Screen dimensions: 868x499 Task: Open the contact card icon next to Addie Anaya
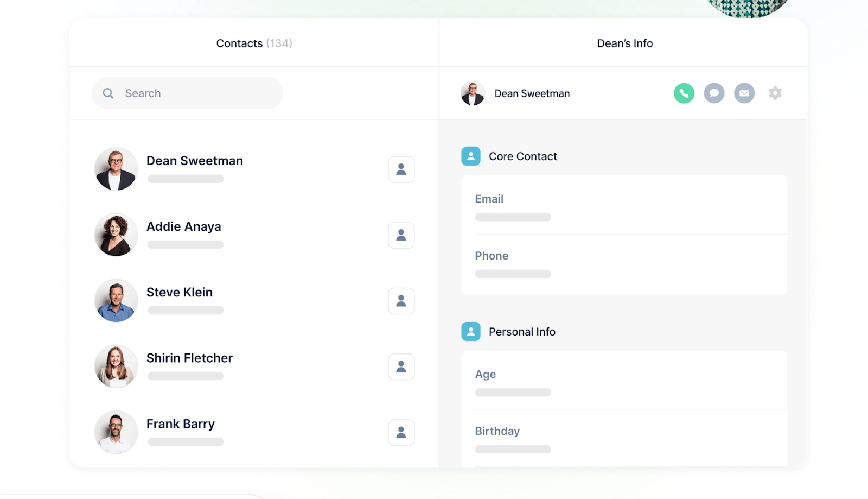[x=401, y=235]
